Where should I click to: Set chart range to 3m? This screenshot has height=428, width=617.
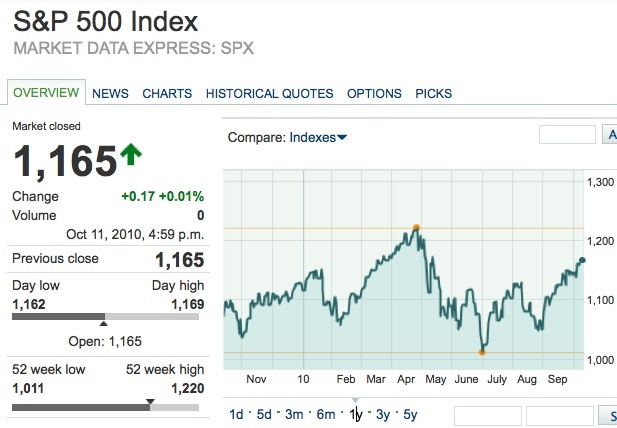tap(294, 415)
